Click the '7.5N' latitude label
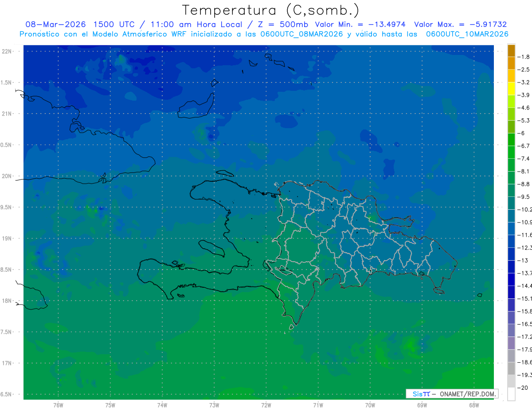 click(x=7, y=332)
